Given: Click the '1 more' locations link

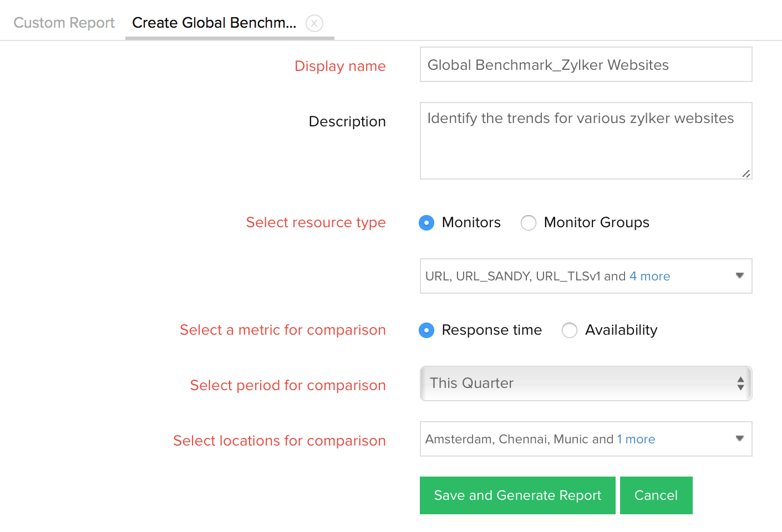Looking at the screenshot, I should click(636, 439).
